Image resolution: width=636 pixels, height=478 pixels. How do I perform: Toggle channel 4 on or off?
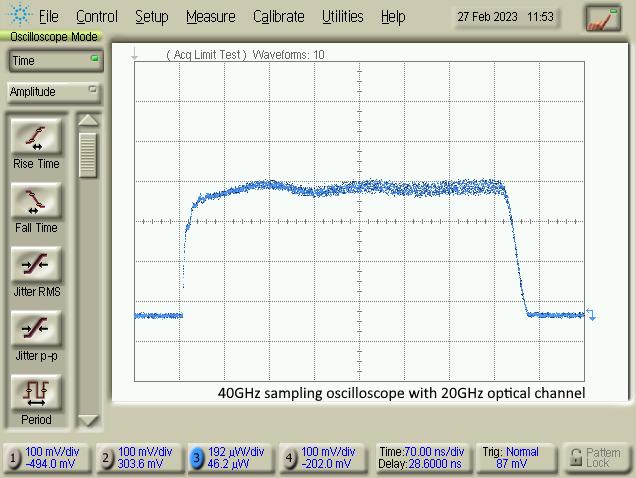290,458
